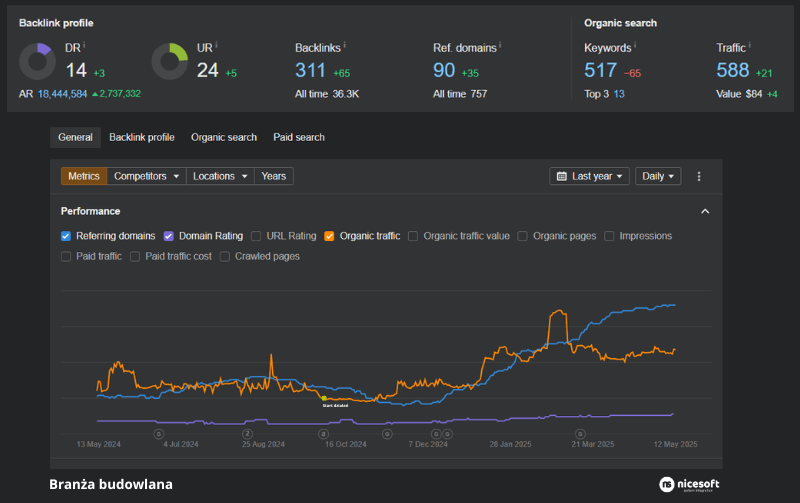Image resolution: width=800 pixels, height=503 pixels.
Task: Click the All time 36.3K backlinks text
Action: click(327, 94)
